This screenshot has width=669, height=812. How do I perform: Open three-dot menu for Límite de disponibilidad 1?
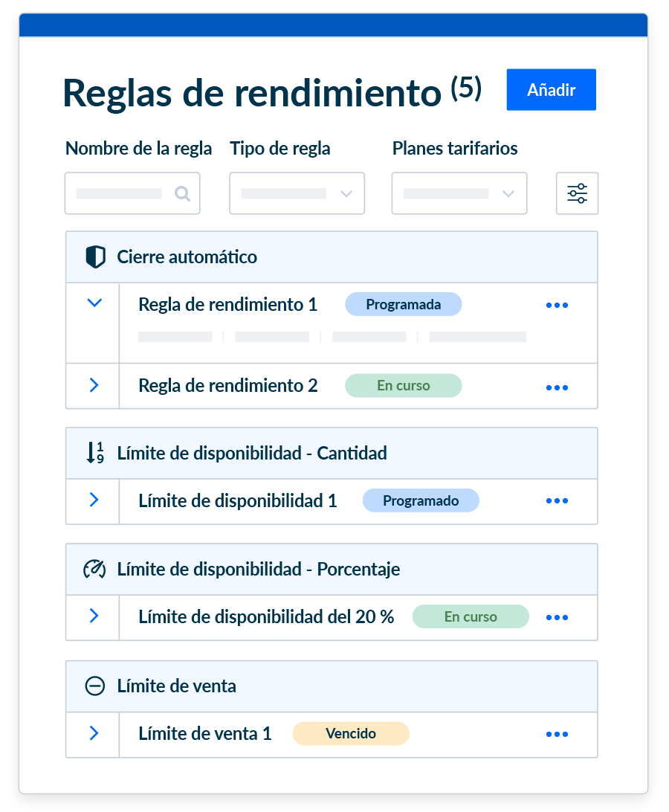pyautogui.click(x=557, y=502)
